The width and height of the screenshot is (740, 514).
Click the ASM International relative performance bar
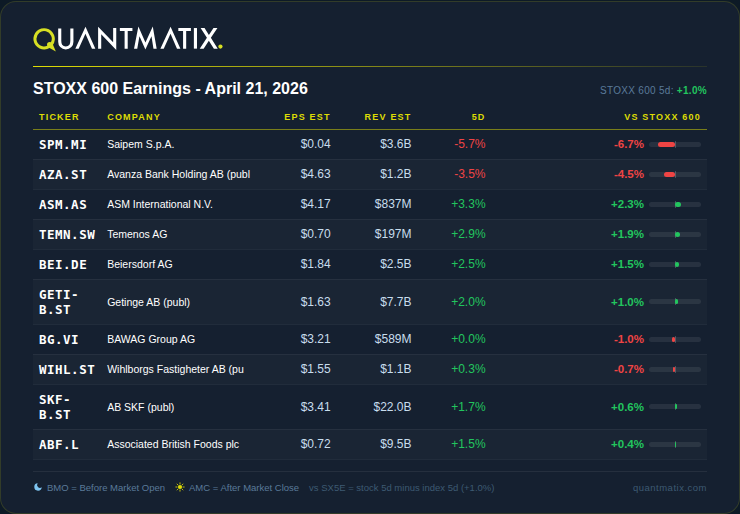tap(675, 204)
